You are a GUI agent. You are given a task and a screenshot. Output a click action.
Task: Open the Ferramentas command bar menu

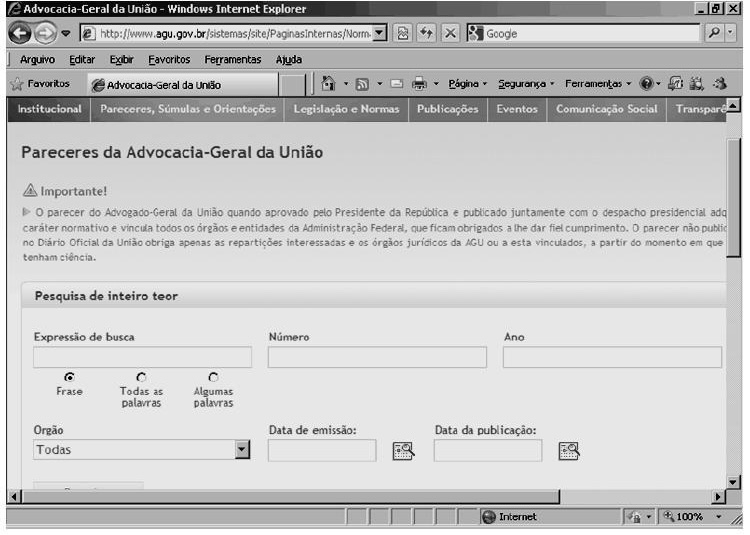pos(598,84)
